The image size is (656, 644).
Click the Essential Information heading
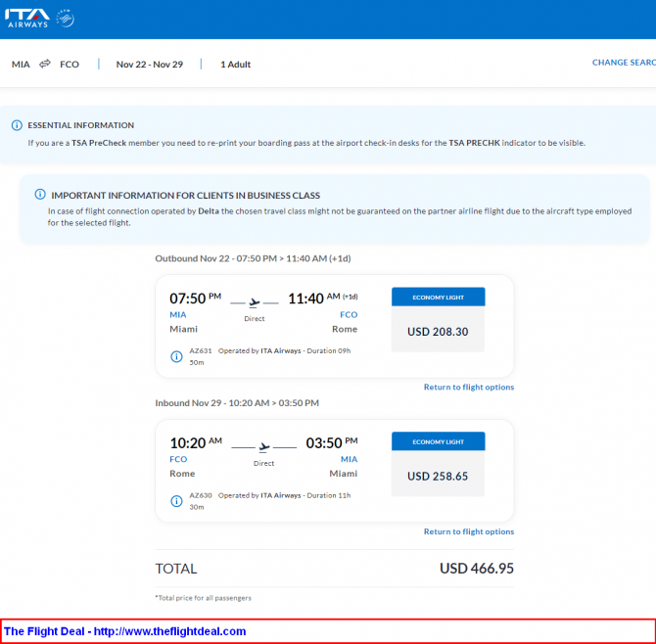(x=80, y=125)
